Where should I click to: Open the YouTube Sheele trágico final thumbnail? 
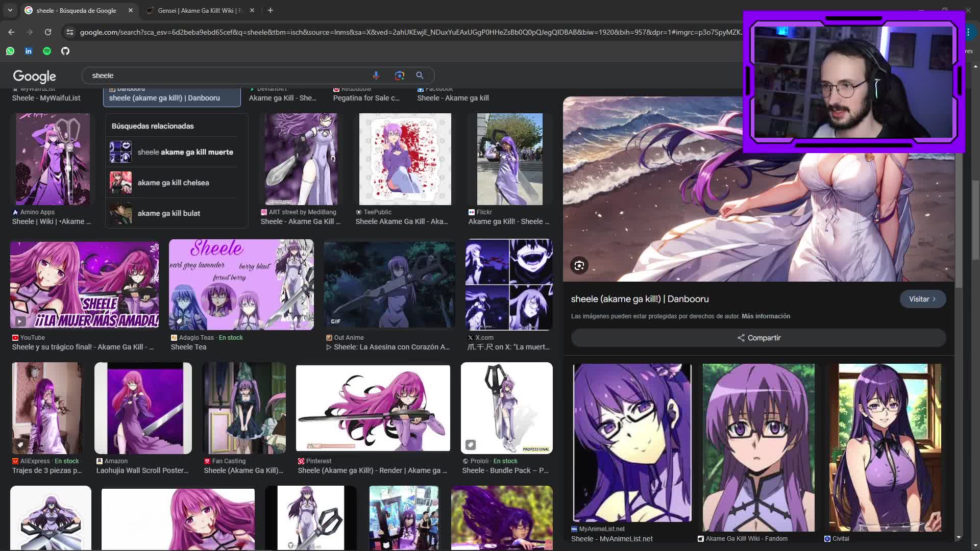point(84,284)
